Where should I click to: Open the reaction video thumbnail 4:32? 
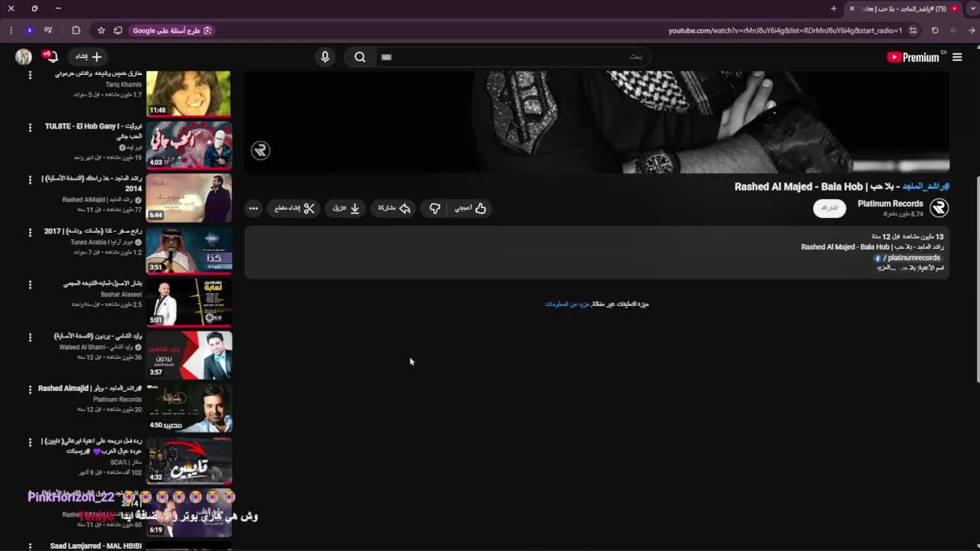point(188,461)
